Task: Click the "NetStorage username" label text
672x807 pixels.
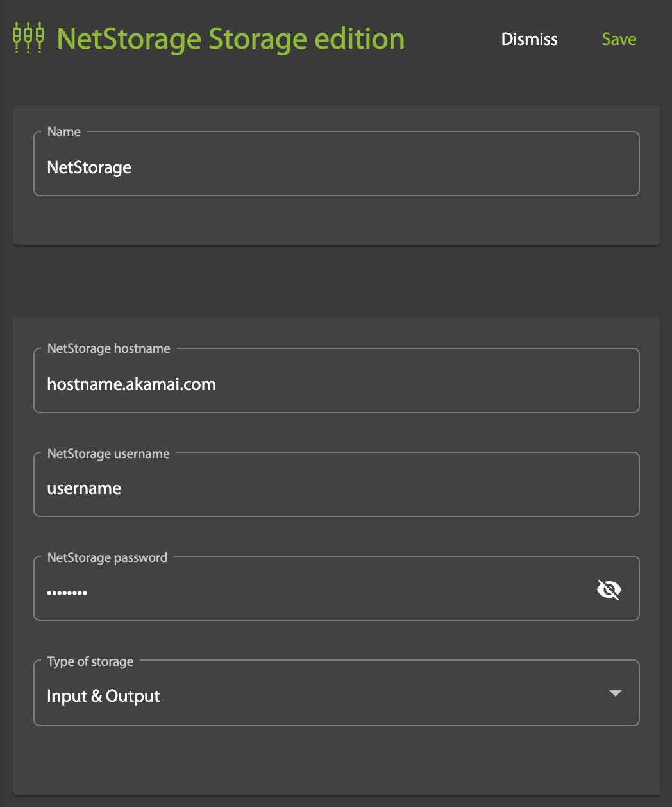Action: [108, 454]
